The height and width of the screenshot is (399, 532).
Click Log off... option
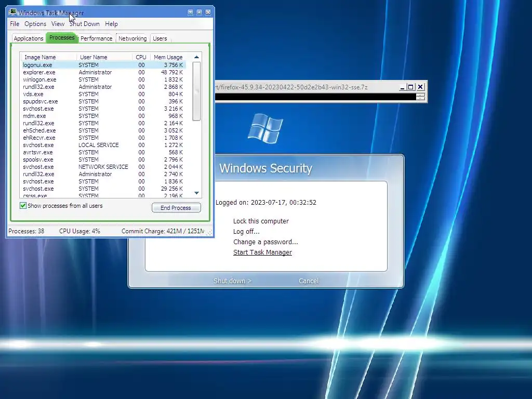pos(246,231)
